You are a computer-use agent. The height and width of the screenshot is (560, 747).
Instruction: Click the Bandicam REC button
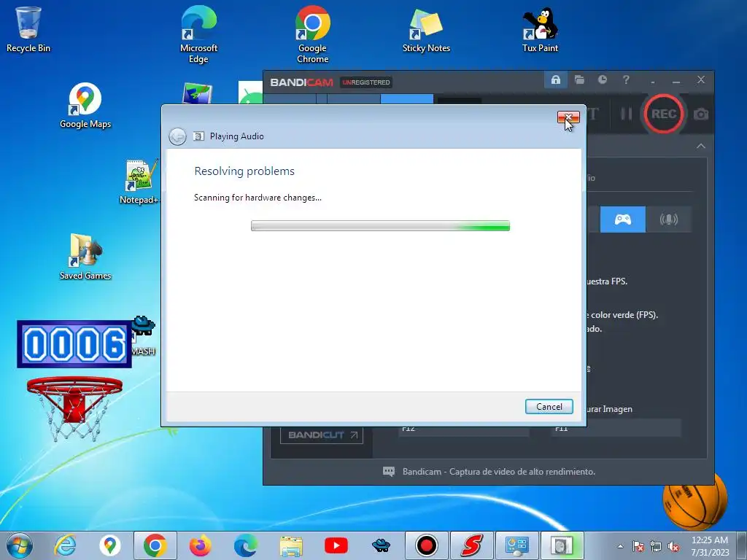(664, 114)
